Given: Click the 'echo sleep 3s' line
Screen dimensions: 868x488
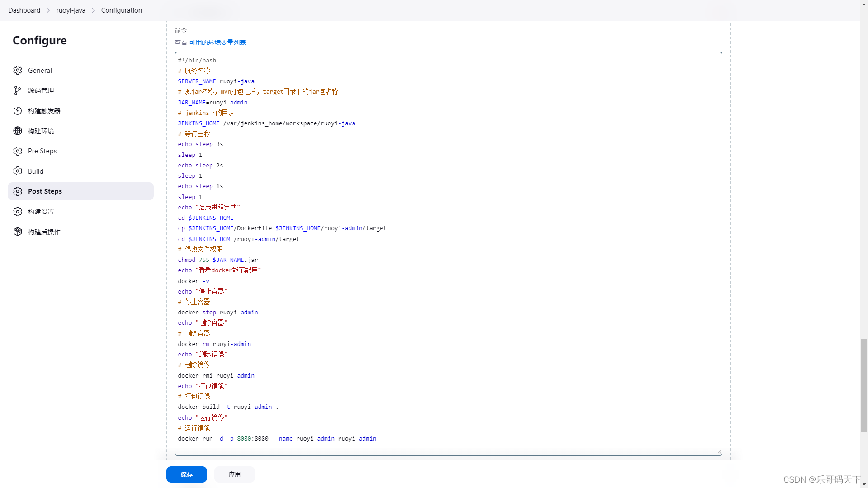Looking at the screenshot, I should (200, 144).
